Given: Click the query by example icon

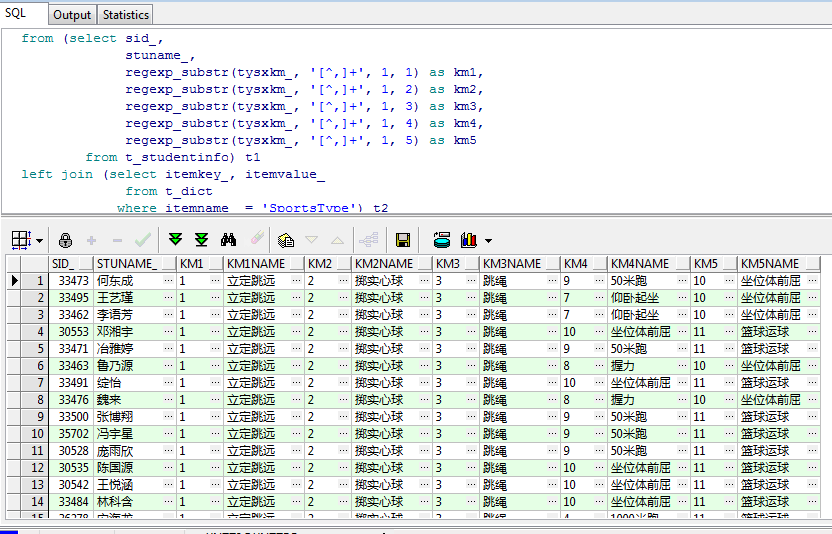Looking at the screenshot, I should click(x=286, y=240).
